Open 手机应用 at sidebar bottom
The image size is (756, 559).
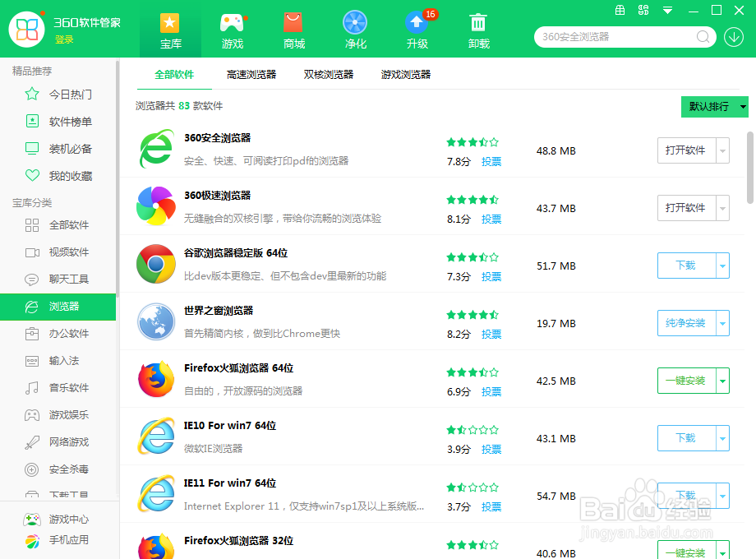tap(57, 541)
